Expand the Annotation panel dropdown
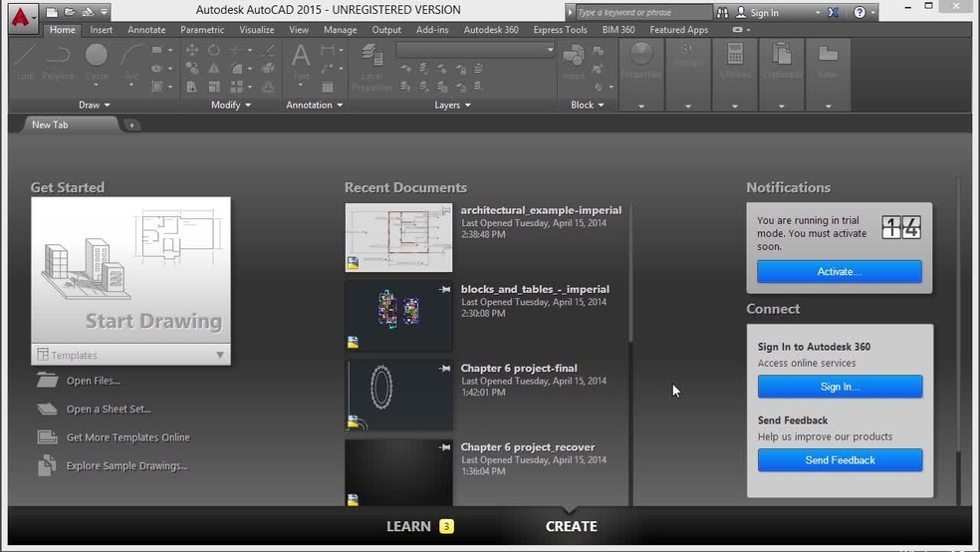 pyautogui.click(x=315, y=105)
